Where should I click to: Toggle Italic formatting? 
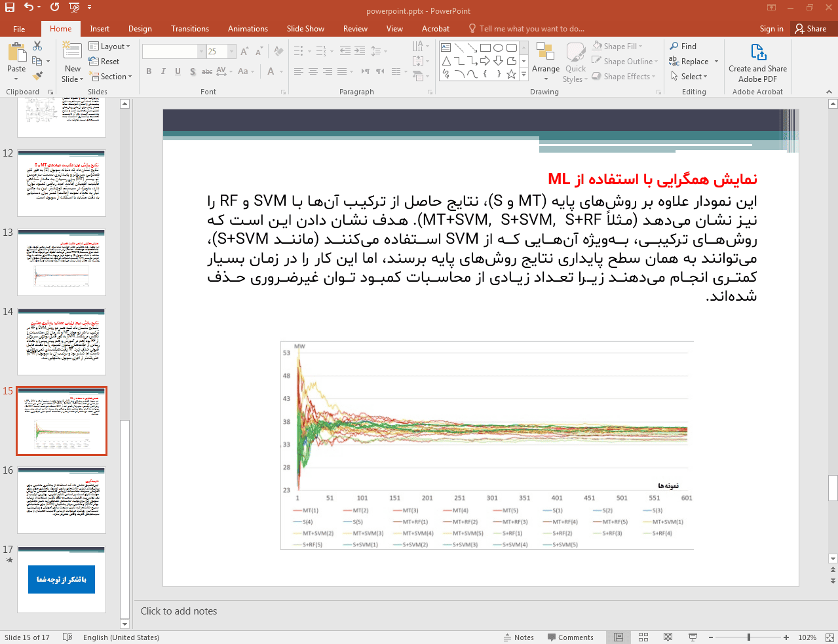[x=163, y=71]
